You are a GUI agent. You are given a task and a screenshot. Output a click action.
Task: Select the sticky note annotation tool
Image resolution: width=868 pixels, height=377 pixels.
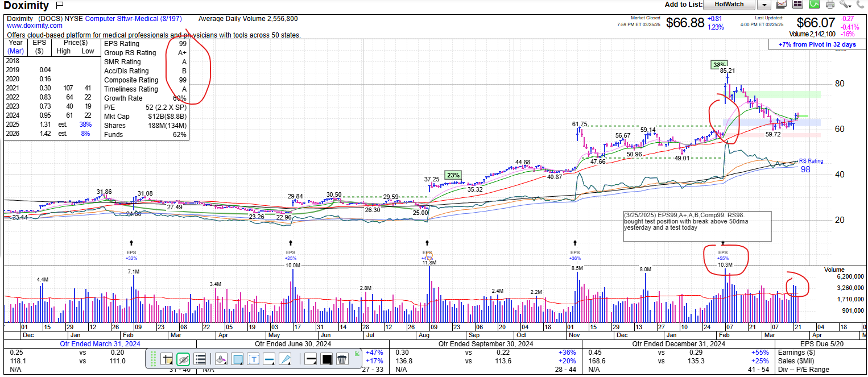[167, 359]
